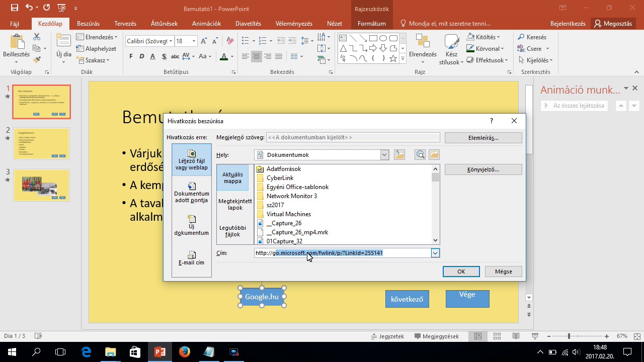Image resolution: width=644 pixels, height=362 pixels.
Task: Open the Csere replace dropdown
Action: [533, 49]
